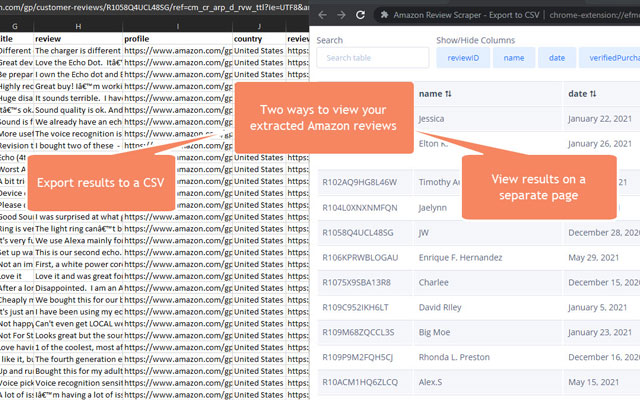Toggle the reviewID column visibility
640x400 pixels.
[463, 58]
